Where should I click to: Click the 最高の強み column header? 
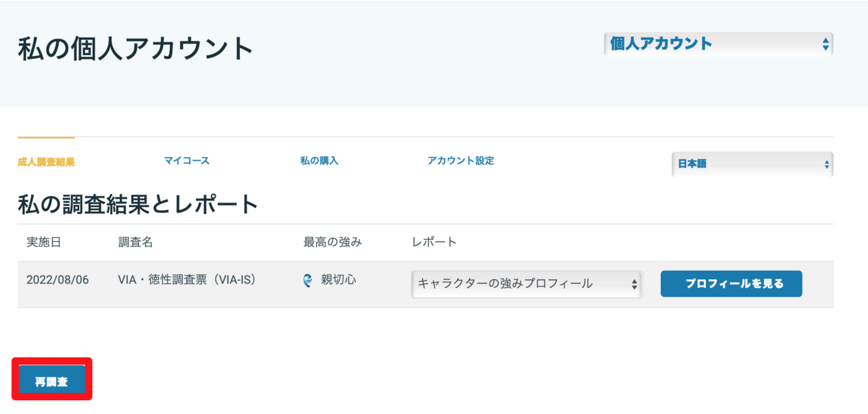coord(333,242)
